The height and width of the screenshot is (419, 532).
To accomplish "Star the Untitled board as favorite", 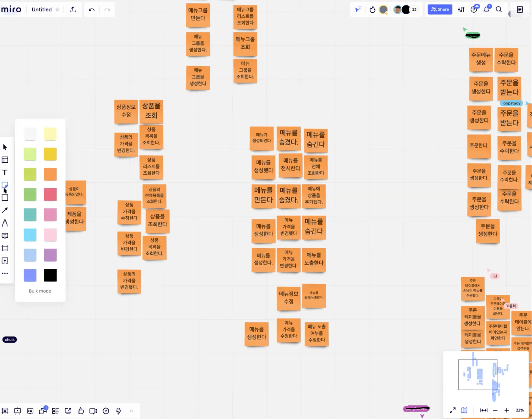I will click(x=57, y=10).
